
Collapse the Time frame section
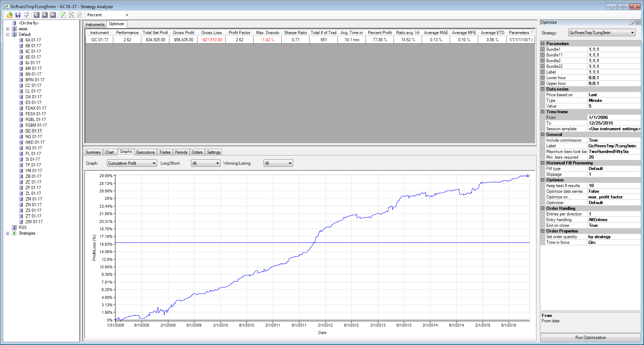coord(543,112)
